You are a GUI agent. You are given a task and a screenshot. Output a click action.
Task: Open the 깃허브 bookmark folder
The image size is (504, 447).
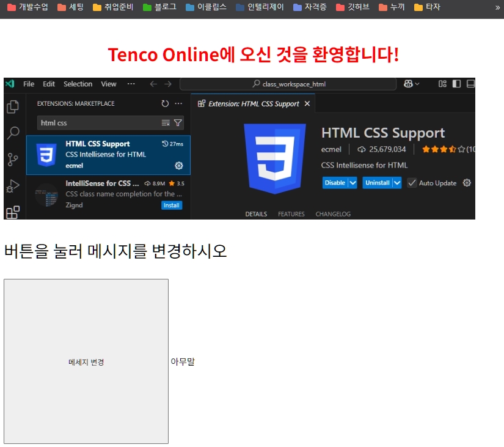click(352, 7)
